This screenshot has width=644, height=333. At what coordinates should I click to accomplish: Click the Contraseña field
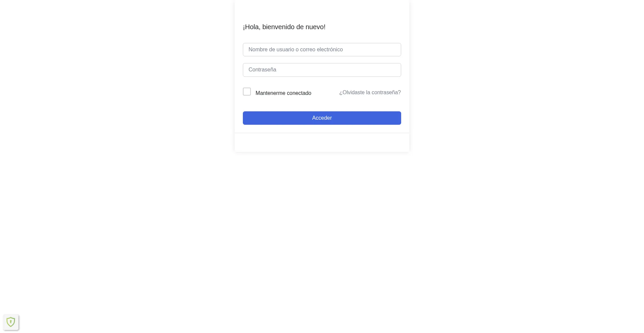tap(322, 70)
